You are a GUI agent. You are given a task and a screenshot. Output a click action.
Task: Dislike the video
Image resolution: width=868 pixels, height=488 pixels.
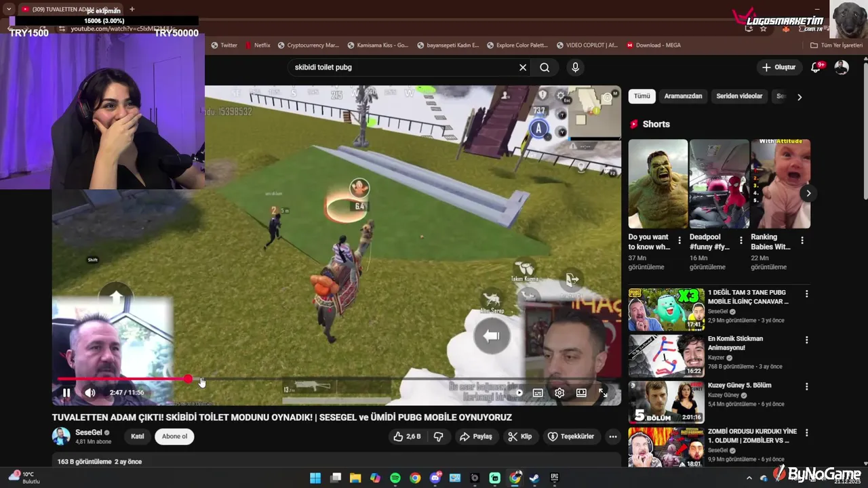click(439, 436)
